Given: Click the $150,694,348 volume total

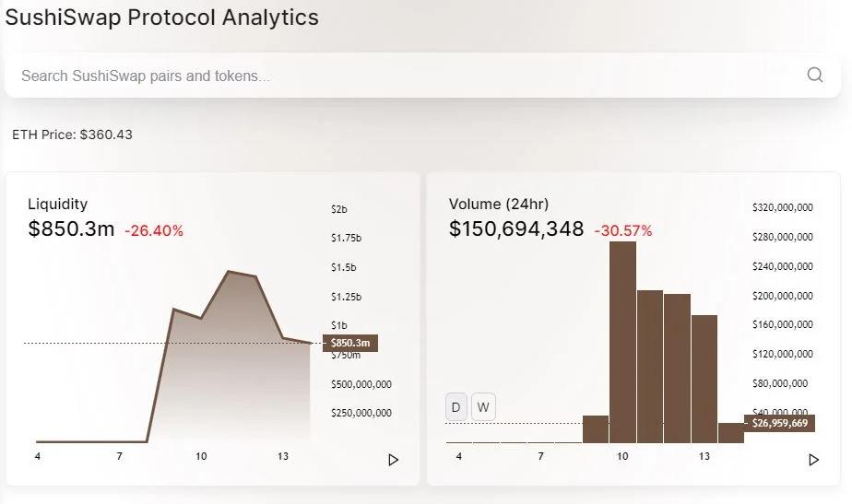Looking at the screenshot, I should pyautogui.click(x=516, y=229).
